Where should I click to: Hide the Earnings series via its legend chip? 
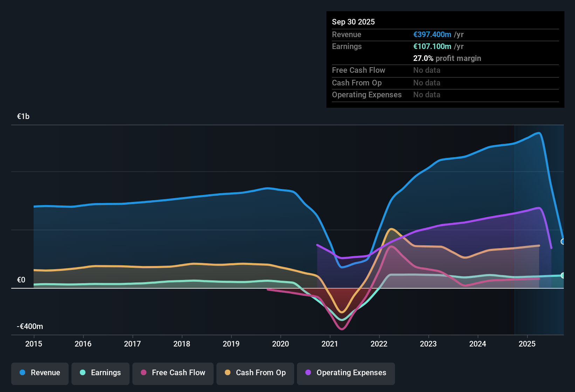pyautogui.click(x=100, y=373)
